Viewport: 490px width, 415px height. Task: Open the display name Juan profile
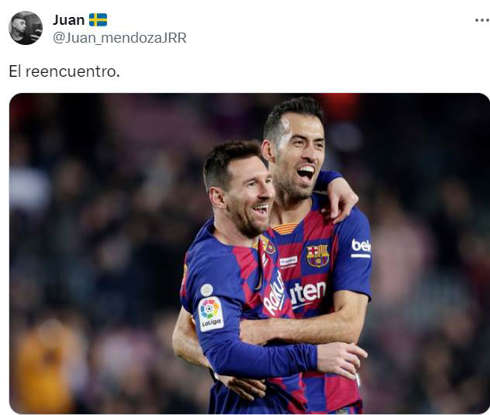click(x=69, y=20)
